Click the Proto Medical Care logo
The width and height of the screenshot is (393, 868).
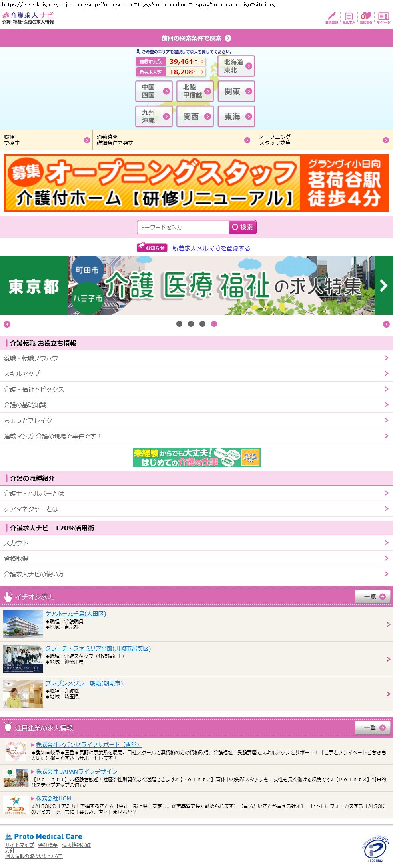(x=44, y=836)
